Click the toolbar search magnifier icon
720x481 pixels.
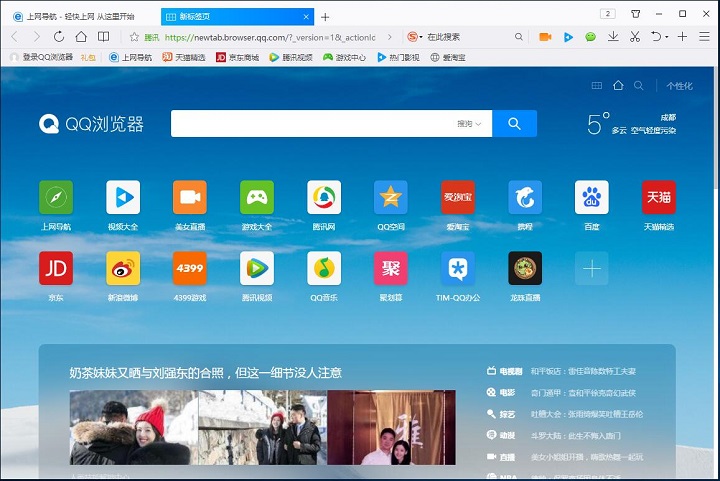518,37
